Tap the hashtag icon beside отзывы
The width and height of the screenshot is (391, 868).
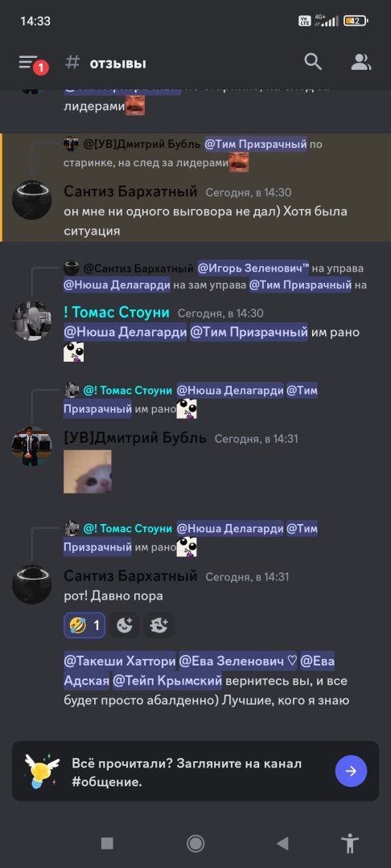coord(72,63)
